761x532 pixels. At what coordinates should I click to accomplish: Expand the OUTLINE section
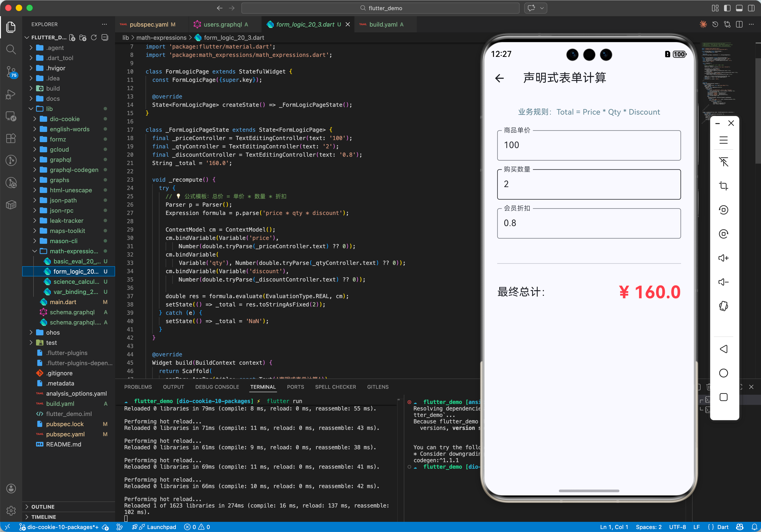click(x=43, y=507)
